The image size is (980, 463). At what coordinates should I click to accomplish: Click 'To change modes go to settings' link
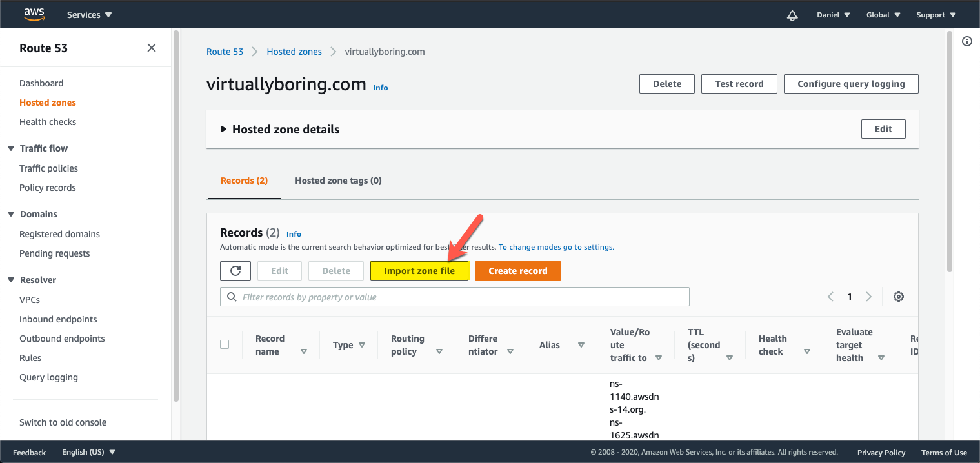tap(556, 247)
